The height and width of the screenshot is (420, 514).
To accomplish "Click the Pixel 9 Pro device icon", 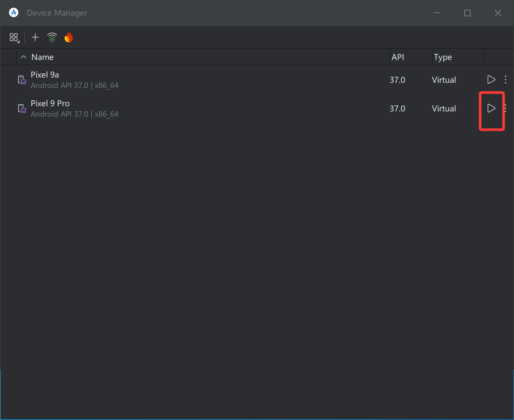I will click(x=22, y=108).
